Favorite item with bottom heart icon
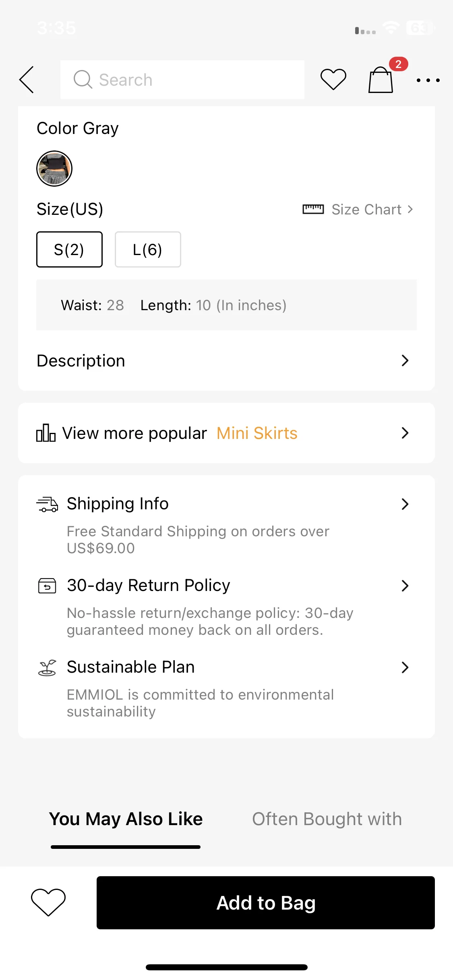453x980 pixels. (x=48, y=902)
